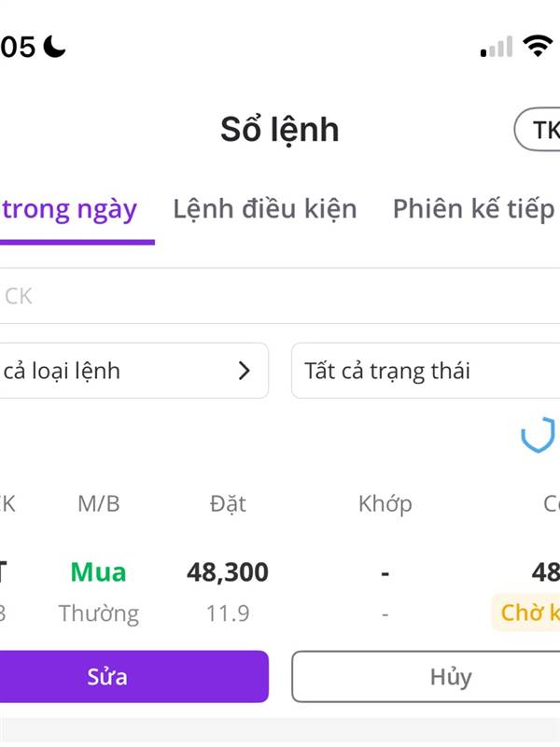Tap the 48,300 order quantity

(x=228, y=571)
